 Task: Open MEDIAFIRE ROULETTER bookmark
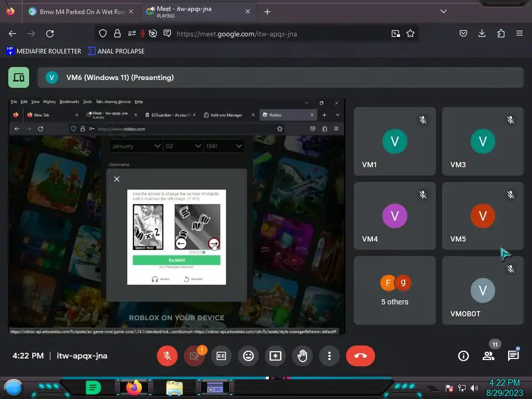44,51
